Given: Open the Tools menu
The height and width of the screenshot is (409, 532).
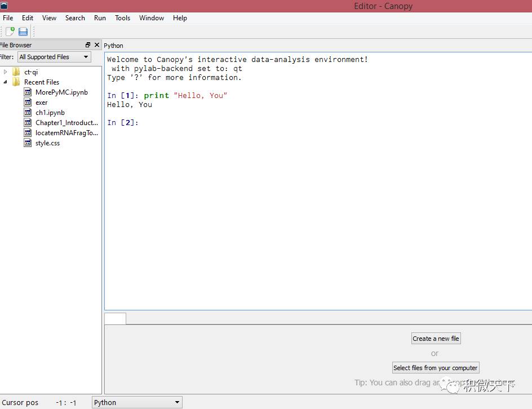Looking at the screenshot, I should 122,18.
